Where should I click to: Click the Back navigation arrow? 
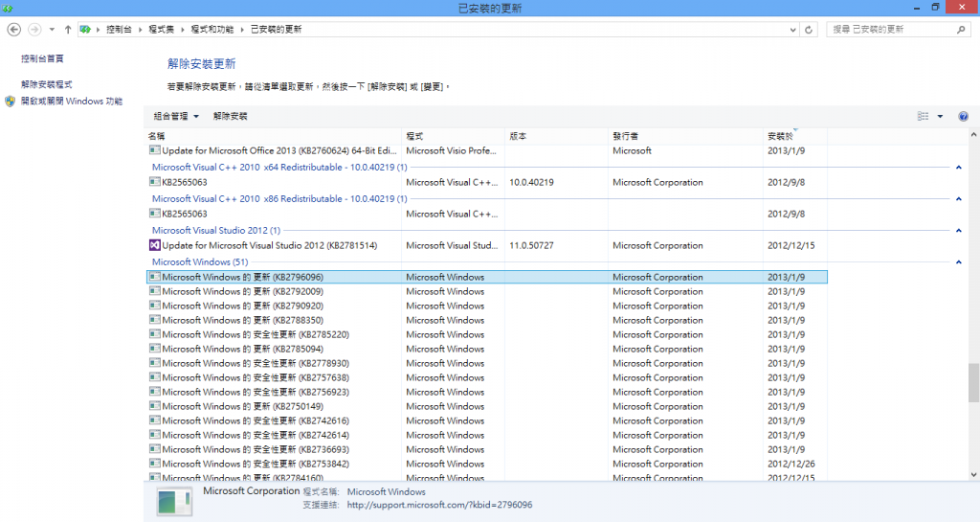(13, 30)
